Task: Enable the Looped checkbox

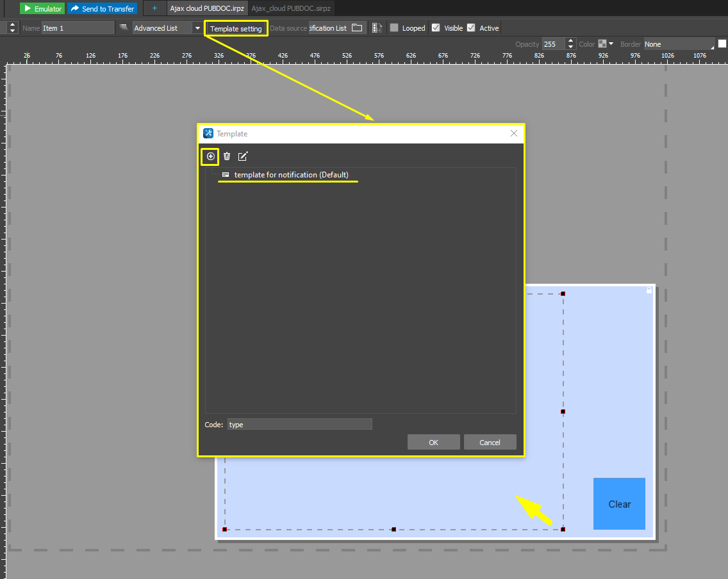Action: [394, 28]
